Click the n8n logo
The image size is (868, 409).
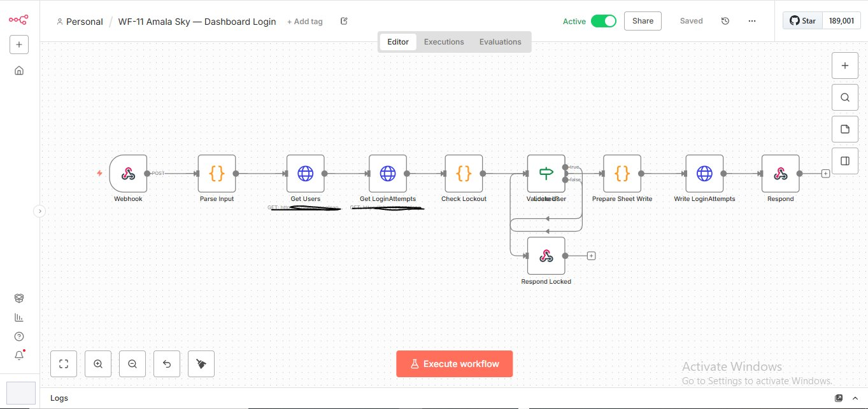[18, 19]
